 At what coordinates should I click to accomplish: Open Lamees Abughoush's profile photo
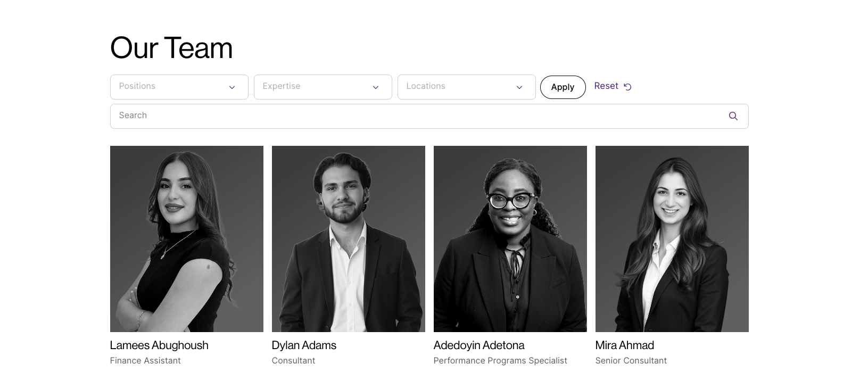pyautogui.click(x=186, y=238)
